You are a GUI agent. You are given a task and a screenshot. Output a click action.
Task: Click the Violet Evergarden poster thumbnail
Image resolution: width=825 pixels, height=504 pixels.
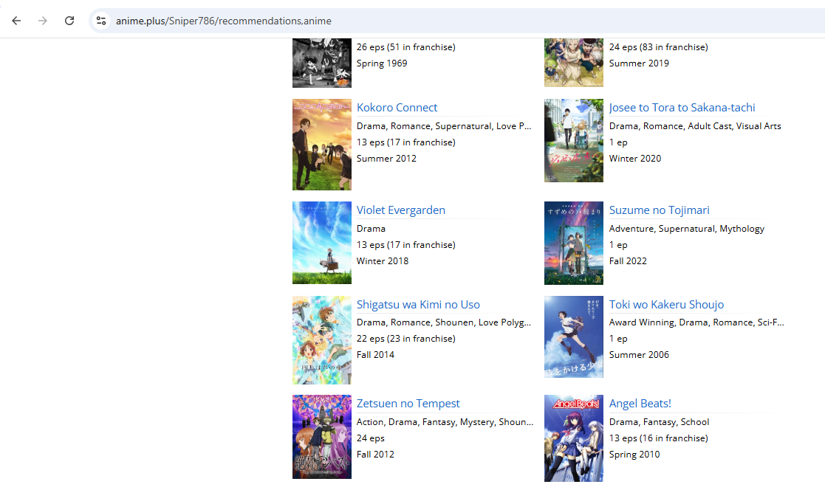point(322,243)
